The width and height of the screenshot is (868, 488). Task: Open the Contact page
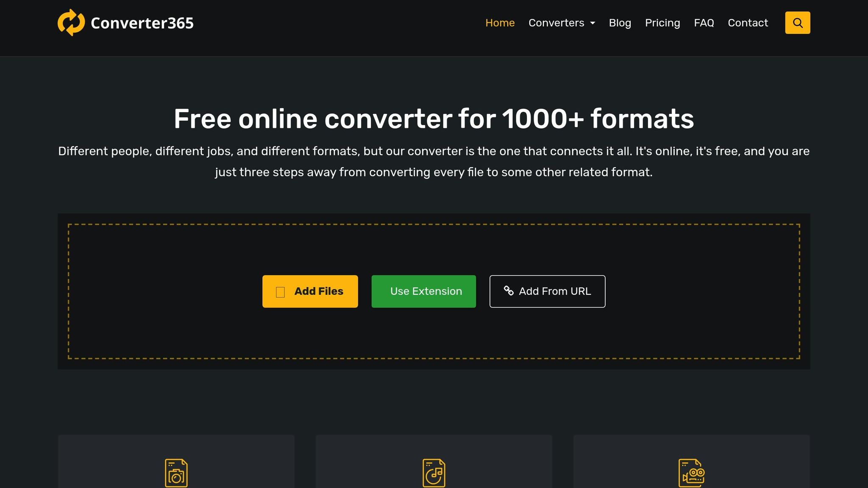tap(748, 23)
